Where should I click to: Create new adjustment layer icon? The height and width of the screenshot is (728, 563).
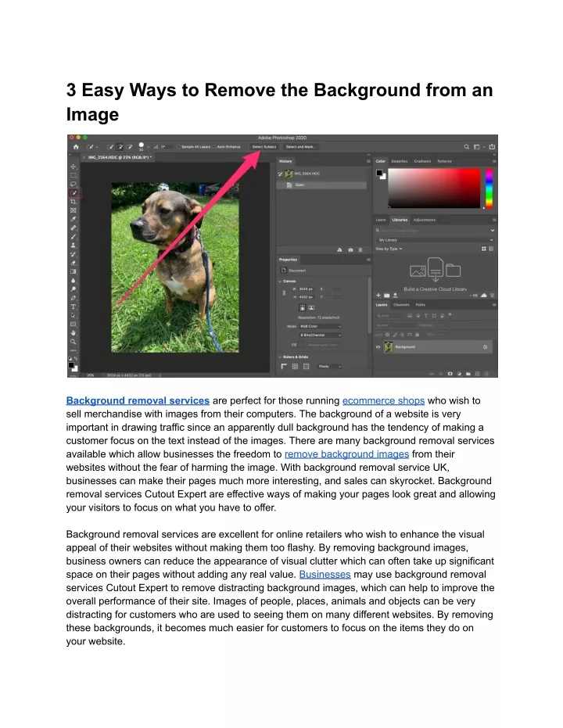tap(459, 373)
